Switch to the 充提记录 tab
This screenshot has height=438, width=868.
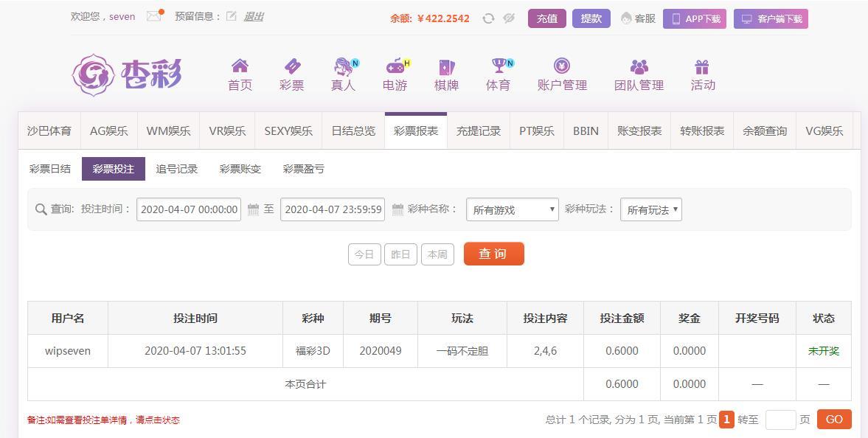point(479,131)
